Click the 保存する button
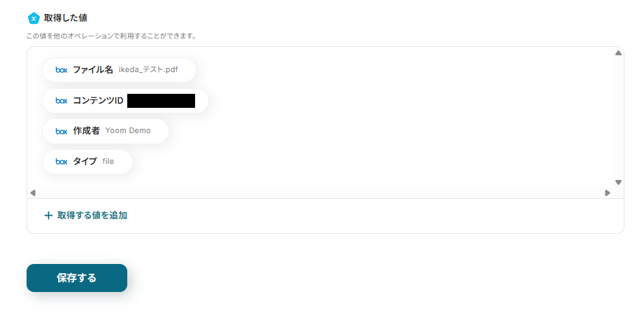Screen dimensions: 644x320 (x=77, y=278)
